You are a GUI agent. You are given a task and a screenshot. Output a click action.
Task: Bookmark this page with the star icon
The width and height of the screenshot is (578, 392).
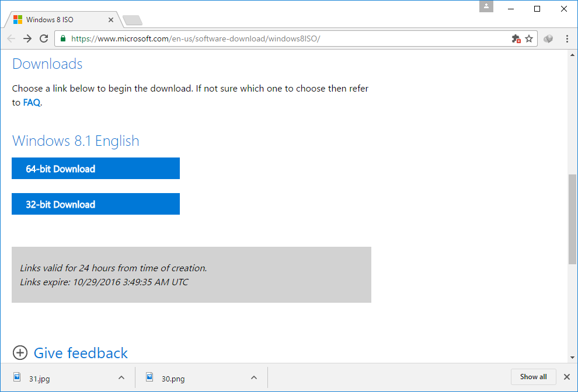529,38
